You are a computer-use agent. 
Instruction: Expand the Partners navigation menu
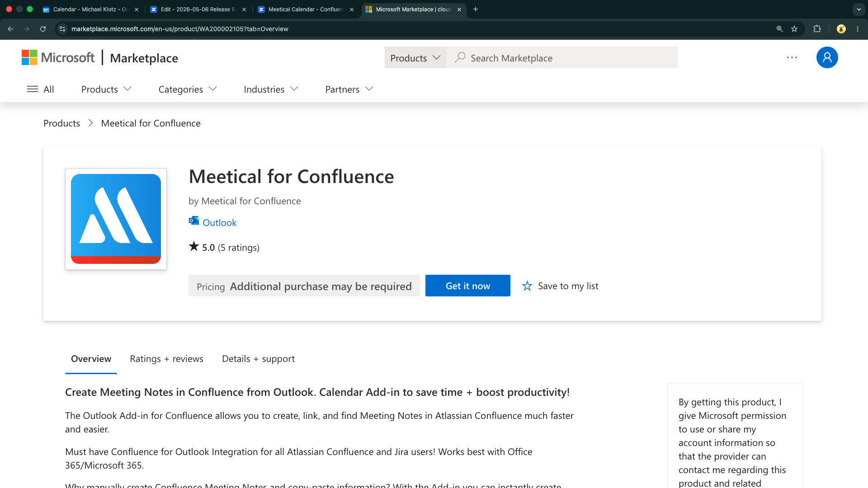click(349, 89)
